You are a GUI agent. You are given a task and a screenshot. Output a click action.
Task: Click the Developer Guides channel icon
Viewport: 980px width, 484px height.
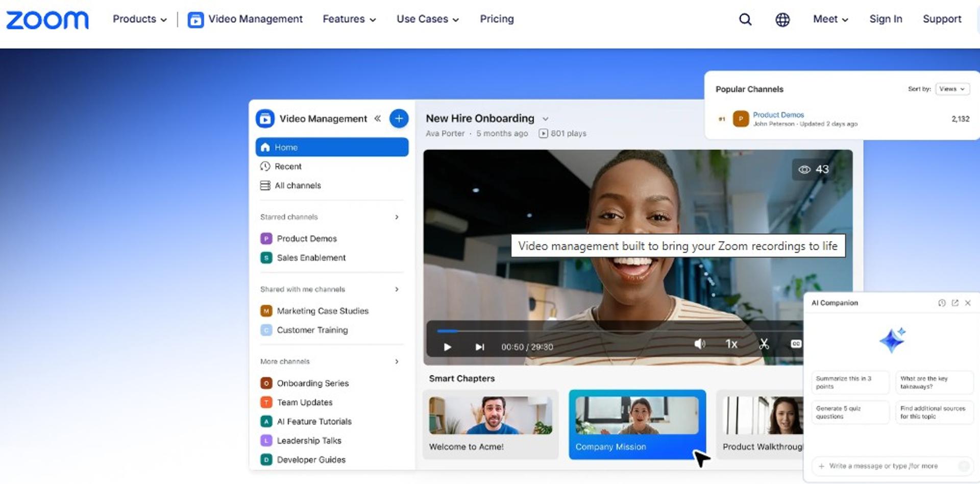point(266,460)
